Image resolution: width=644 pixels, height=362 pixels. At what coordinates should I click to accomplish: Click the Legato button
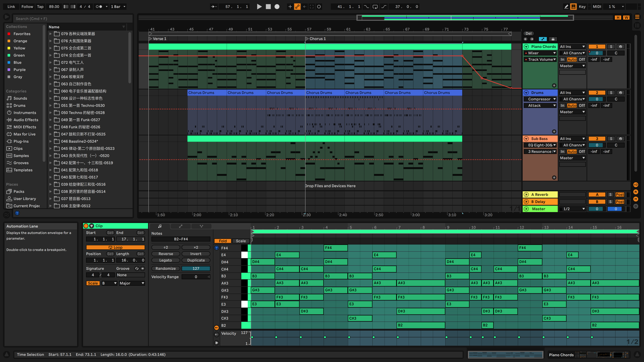(x=166, y=260)
